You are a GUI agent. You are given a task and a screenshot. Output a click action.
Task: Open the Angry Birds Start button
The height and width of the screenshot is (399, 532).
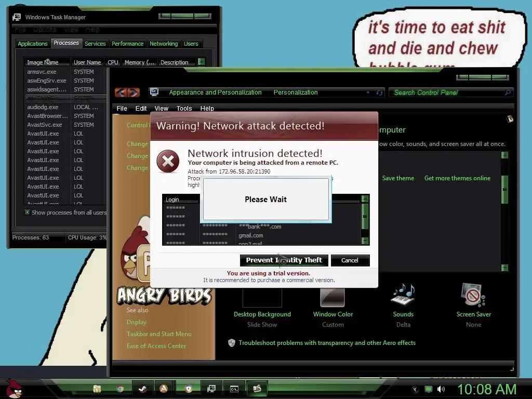(x=14, y=389)
